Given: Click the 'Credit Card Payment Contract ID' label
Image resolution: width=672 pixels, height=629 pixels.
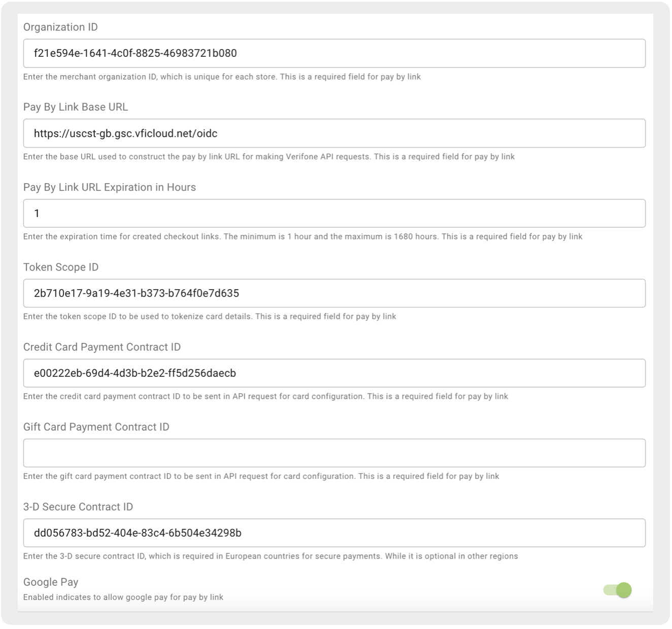Looking at the screenshot, I should 102,347.
